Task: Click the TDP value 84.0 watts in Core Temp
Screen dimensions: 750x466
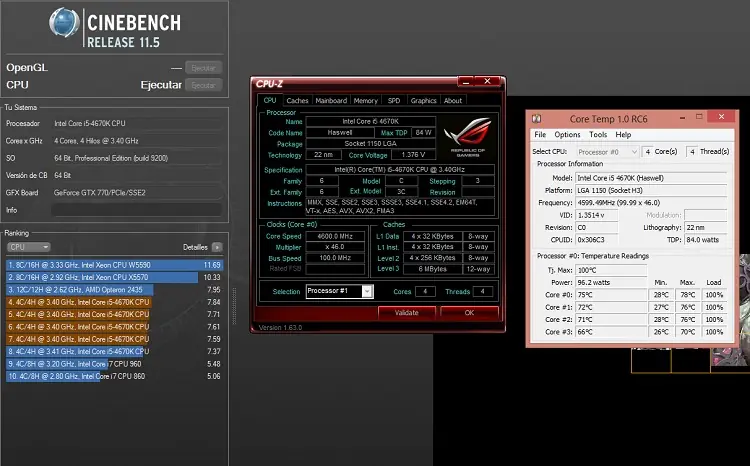Action: pos(706,240)
